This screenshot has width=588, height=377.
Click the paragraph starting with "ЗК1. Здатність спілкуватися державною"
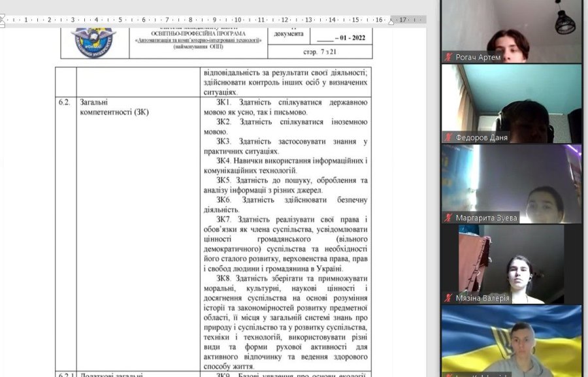tap(286, 107)
